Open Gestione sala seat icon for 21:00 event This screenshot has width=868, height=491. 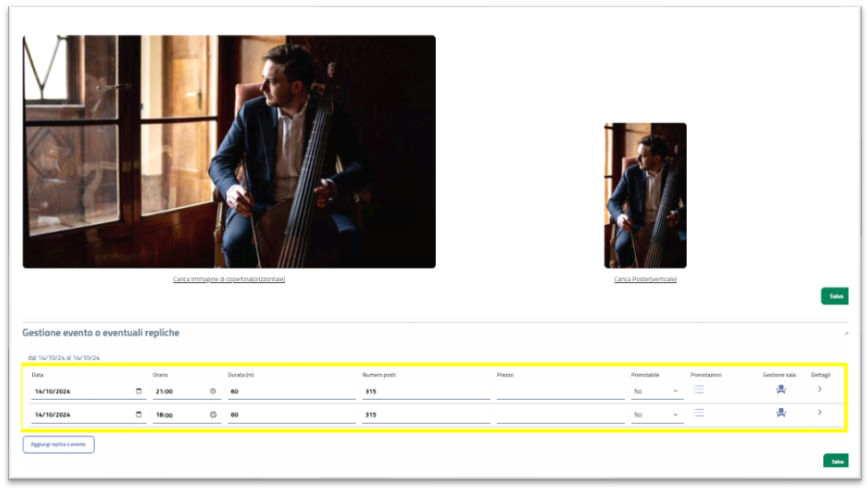pyautogui.click(x=780, y=389)
